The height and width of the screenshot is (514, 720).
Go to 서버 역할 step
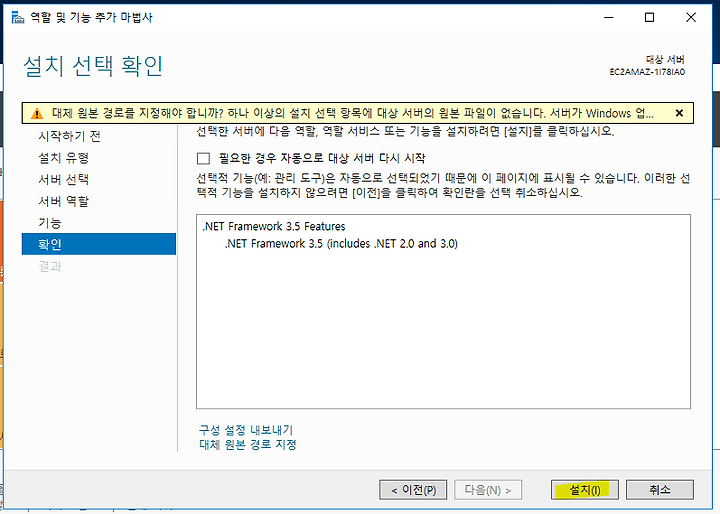click(x=63, y=201)
